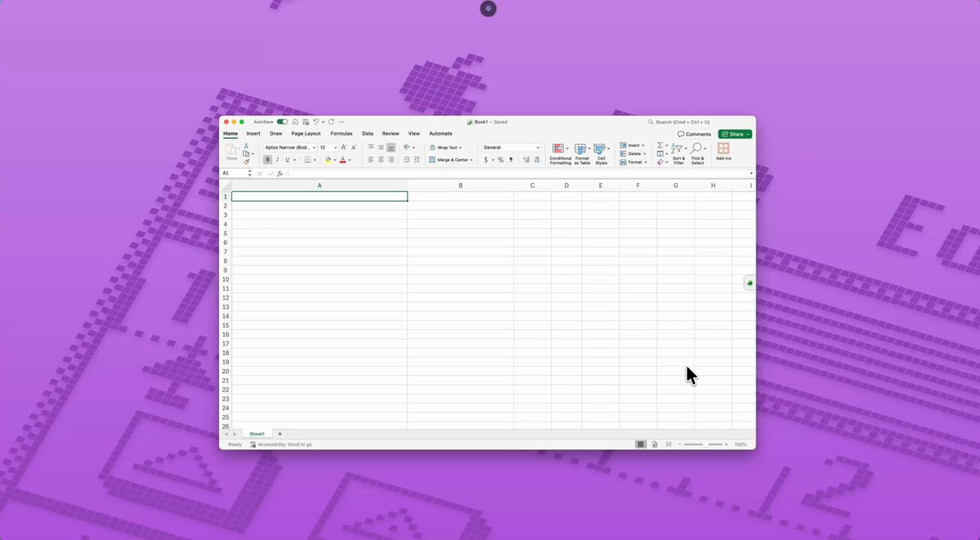Expand the General number format dropdown
Image resolution: width=980 pixels, height=540 pixels.
pyautogui.click(x=537, y=148)
